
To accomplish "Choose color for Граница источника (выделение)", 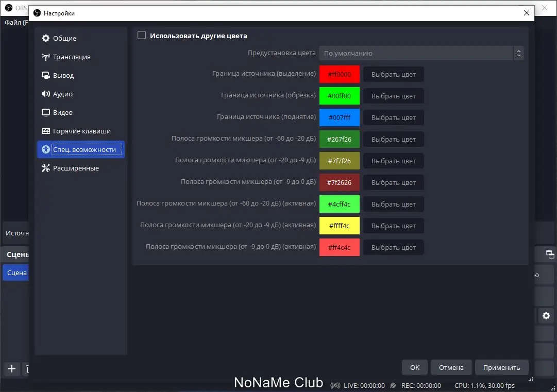I will click(394, 75).
